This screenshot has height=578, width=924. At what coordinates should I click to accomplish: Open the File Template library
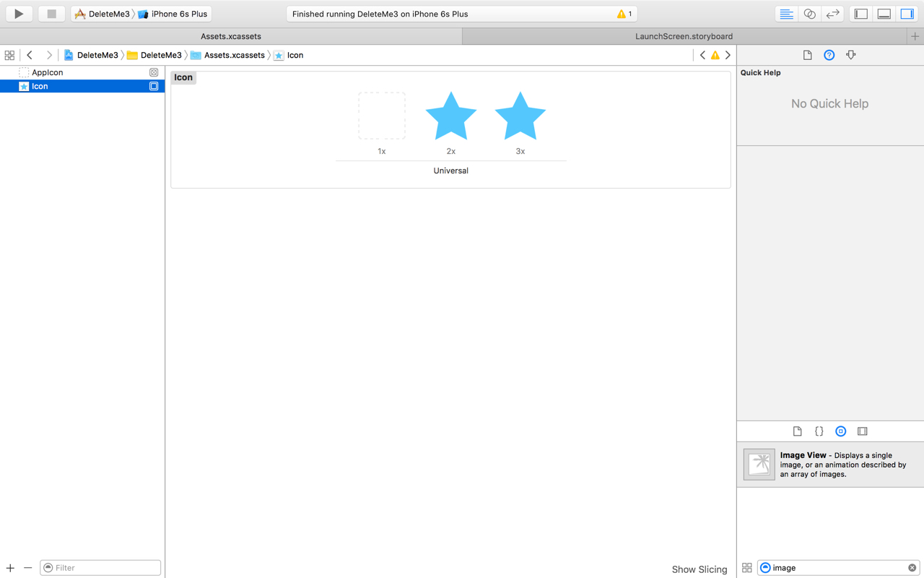tap(798, 431)
